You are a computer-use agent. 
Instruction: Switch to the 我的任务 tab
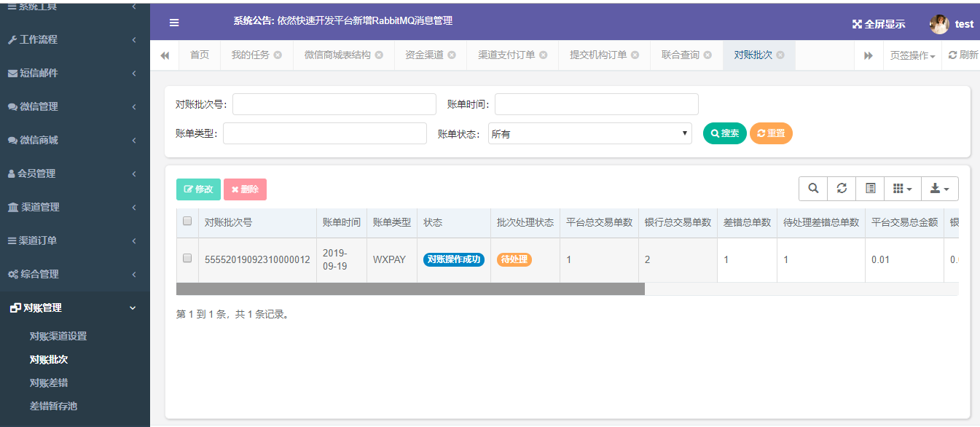(251, 55)
